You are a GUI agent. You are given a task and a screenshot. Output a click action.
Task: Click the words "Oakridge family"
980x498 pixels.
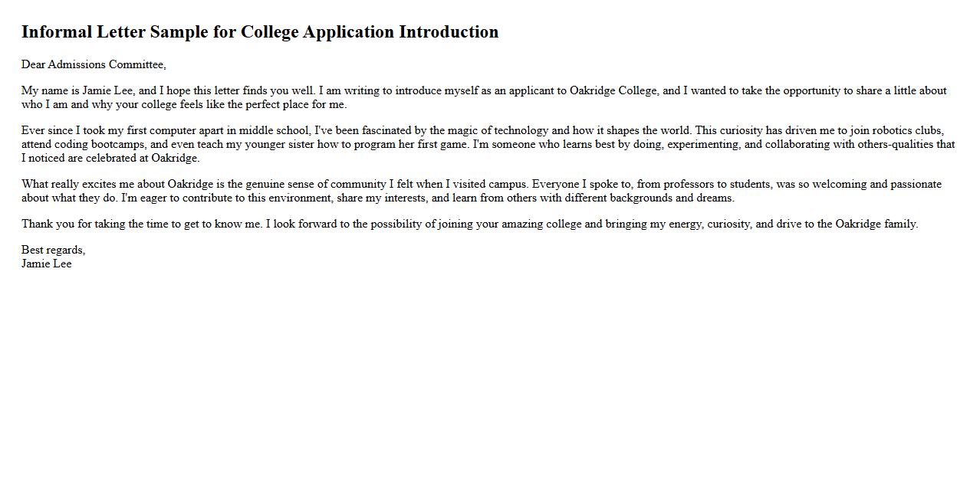(876, 224)
